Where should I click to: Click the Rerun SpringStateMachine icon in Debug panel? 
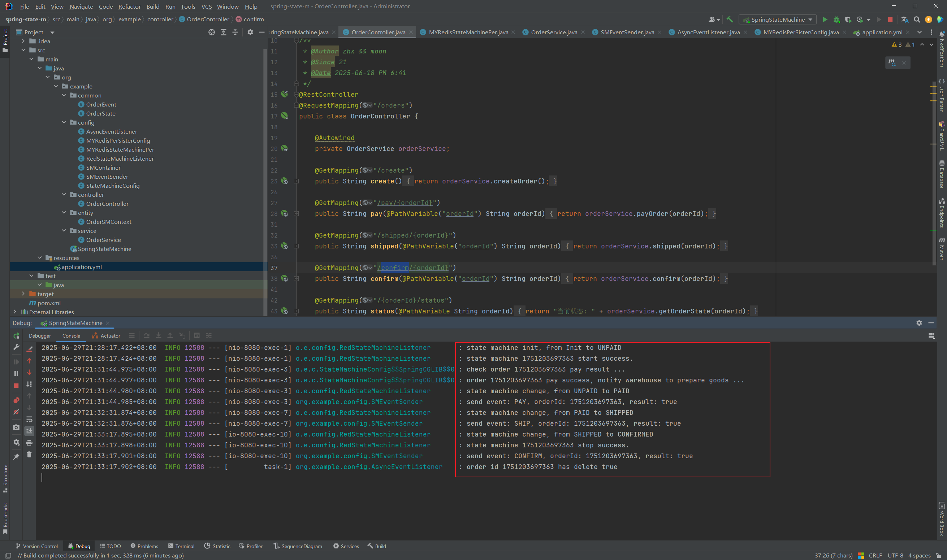16,336
